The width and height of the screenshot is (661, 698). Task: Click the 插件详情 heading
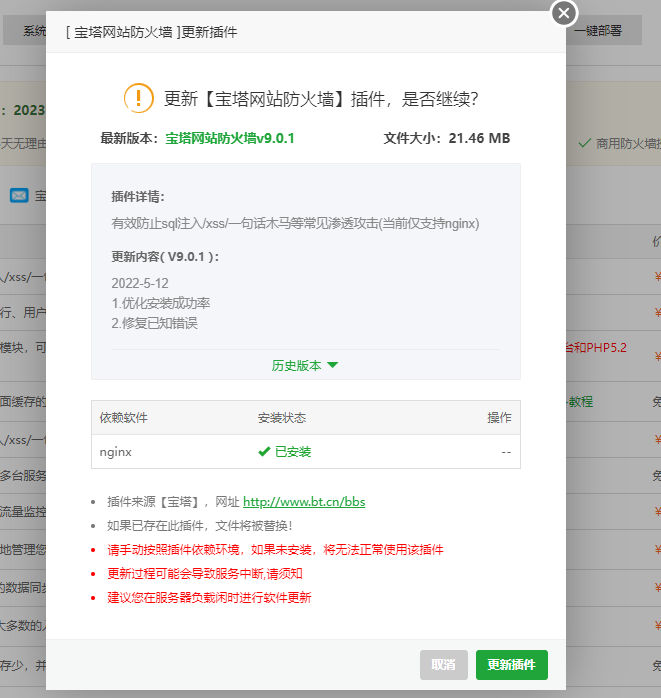pos(138,196)
